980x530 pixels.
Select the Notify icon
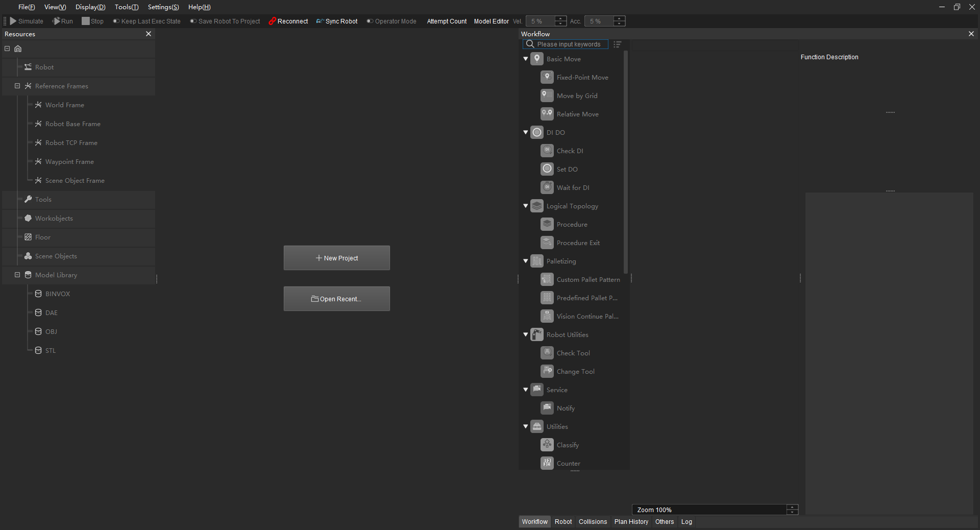coord(547,408)
